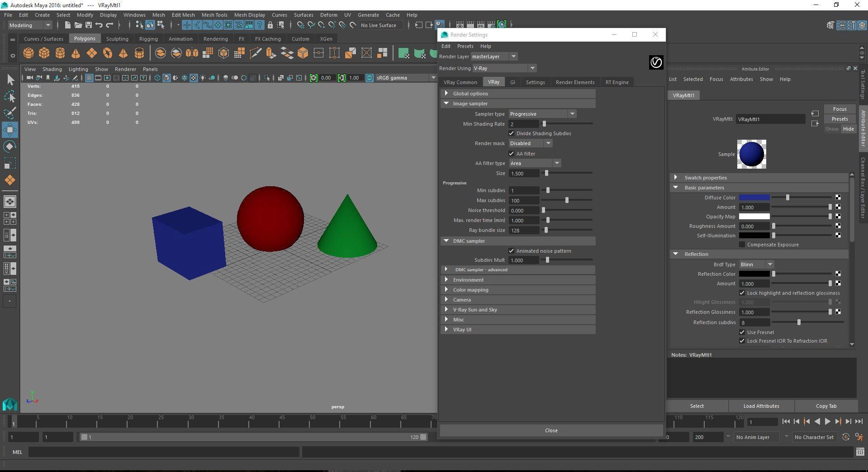The image size is (868, 472).
Task: Click the Focus button in Attribute Editor
Action: [x=840, y=109]
